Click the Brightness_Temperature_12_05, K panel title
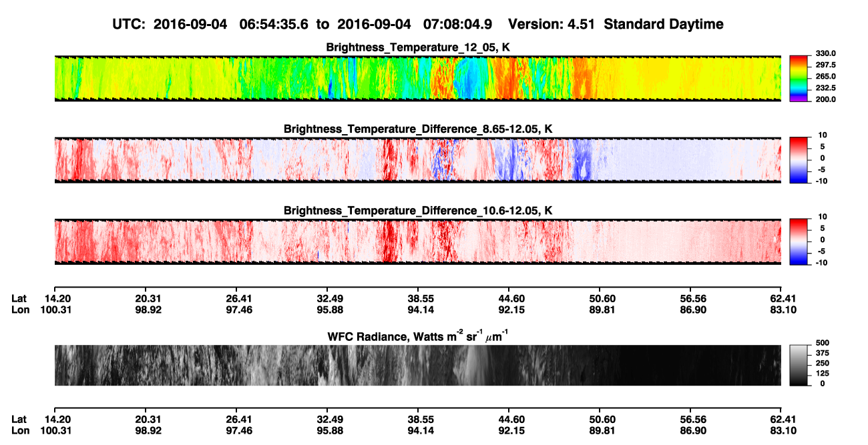Screen dimensions: 868x445 tap(418, 47)
